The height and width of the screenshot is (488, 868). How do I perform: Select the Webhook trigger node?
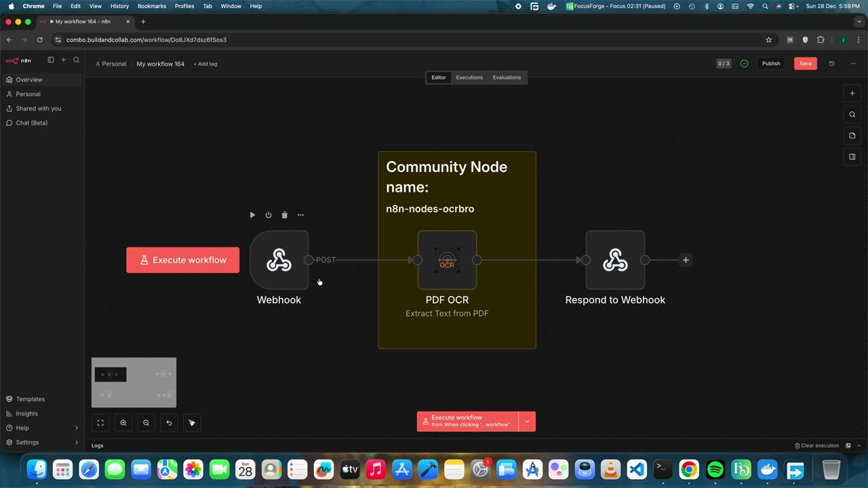(x=279, y=260)
